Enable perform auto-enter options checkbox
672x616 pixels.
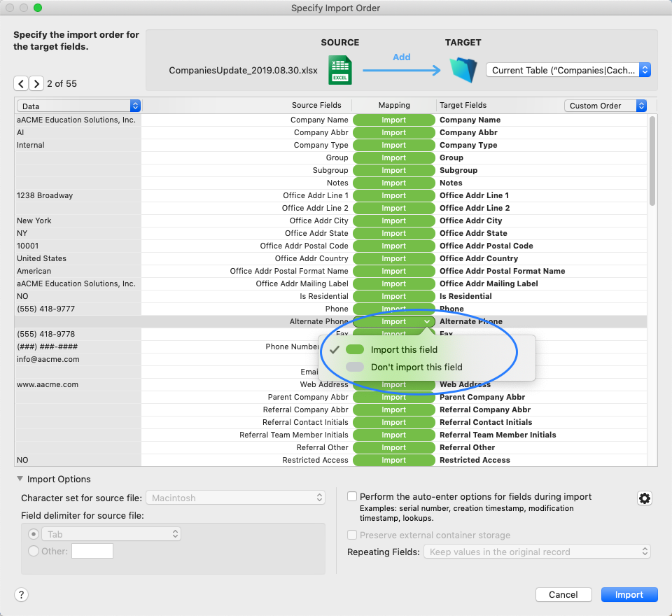tap(352, 496)
